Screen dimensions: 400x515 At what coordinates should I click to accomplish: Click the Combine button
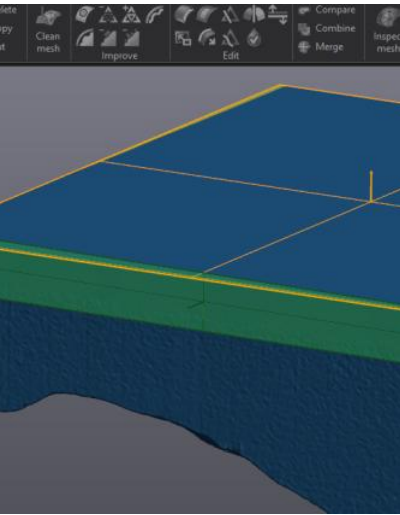coord(327,29)
